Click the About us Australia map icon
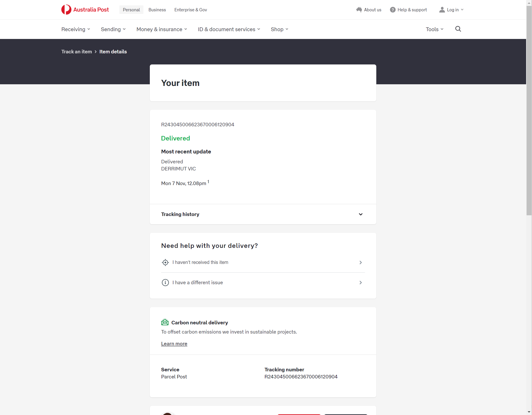 [359, 10]
